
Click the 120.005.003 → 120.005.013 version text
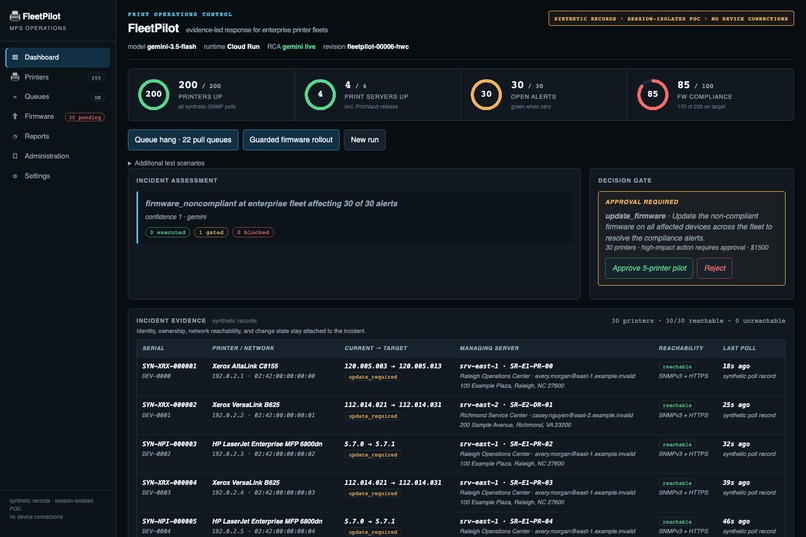(x=393, y=366)
